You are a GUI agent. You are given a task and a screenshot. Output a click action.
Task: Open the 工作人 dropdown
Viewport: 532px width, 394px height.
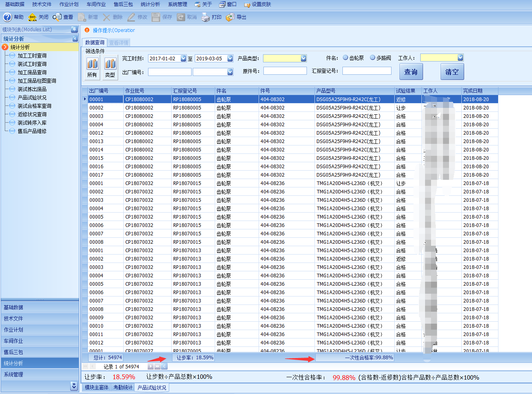pyautogui.click(x=461, y=58)
